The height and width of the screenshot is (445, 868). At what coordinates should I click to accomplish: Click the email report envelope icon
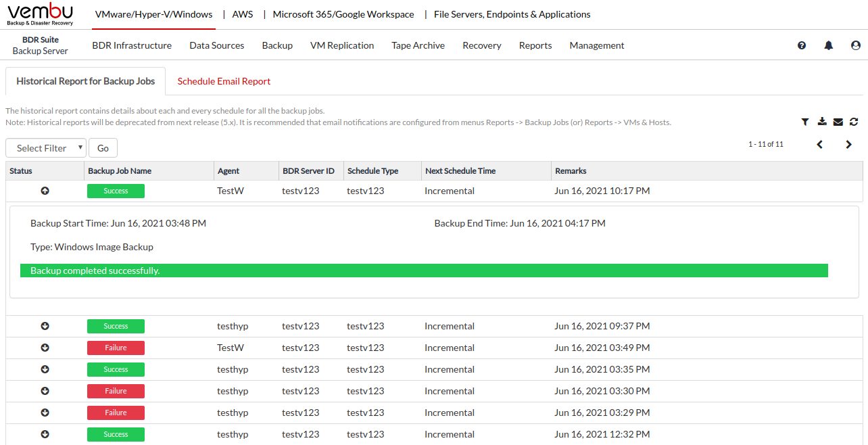[838, 122]
